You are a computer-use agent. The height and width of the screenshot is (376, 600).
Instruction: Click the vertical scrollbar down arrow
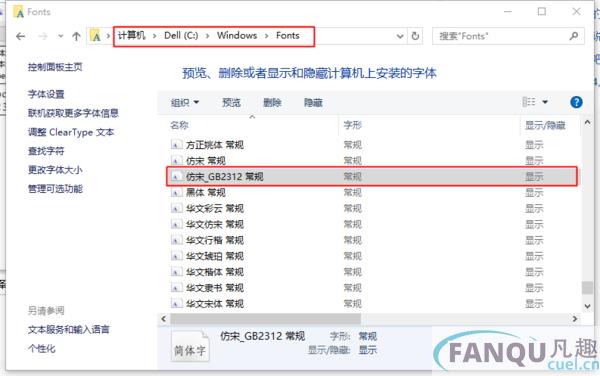pos(587,306)
